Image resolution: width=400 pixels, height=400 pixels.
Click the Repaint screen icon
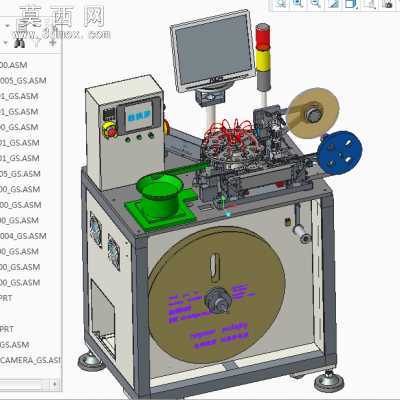[x=333, y=4]
